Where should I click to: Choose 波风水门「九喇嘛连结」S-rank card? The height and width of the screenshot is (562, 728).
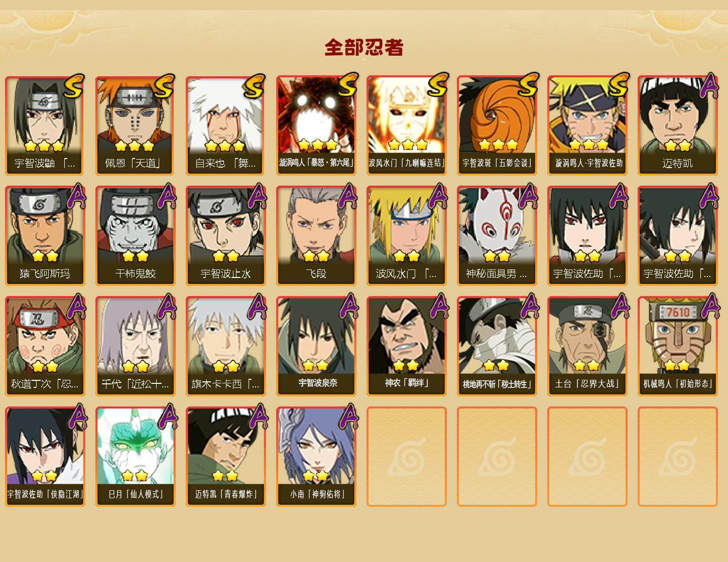pyautogui.click(x=407, y=125)
